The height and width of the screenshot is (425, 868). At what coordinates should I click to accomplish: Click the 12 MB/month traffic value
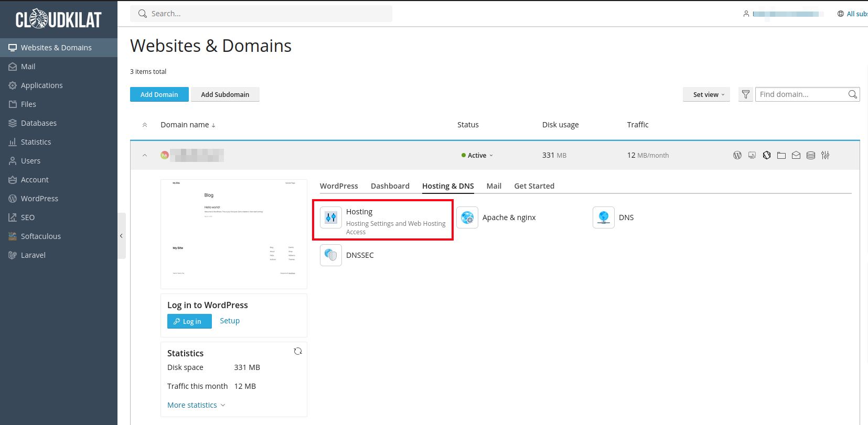(648, 155)
